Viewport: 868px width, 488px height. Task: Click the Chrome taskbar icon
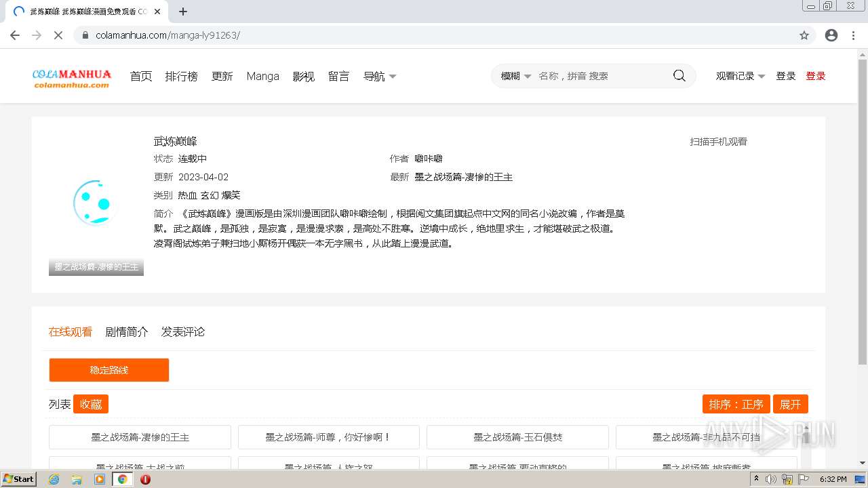click(123, 479)
